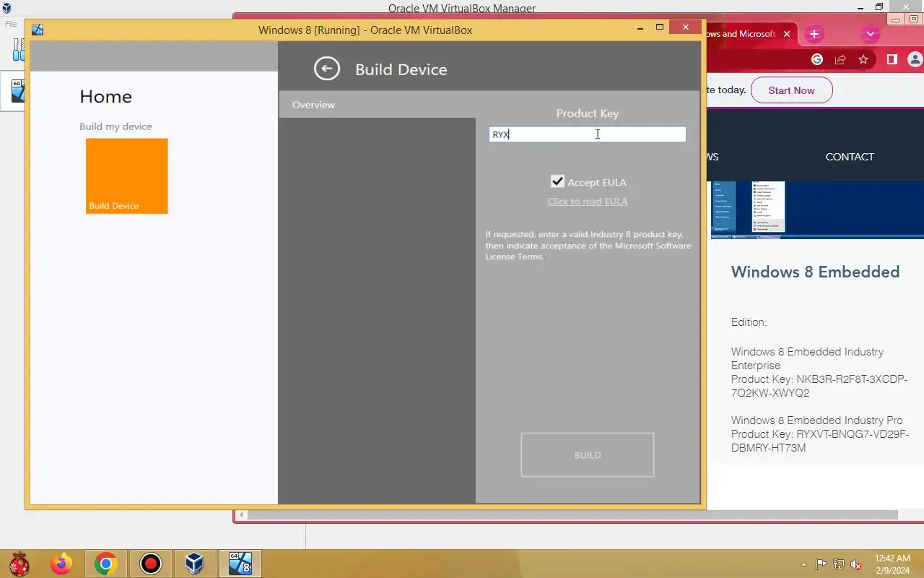Click VirtualBox Manager title bar app icon
Image resolution: width=924 pixels, height=578 pixels.
pos(6,8)
